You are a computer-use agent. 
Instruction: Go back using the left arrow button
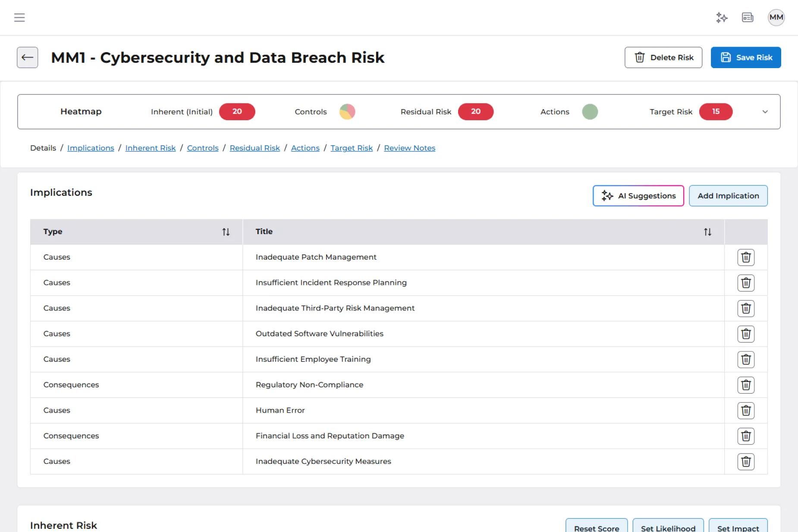tap(28, 57)
